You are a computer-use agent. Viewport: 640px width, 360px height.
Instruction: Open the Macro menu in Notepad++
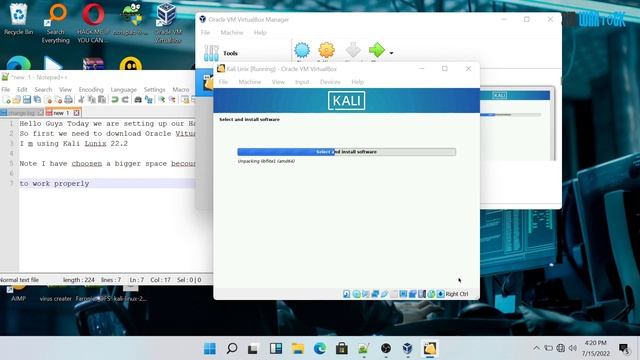(181, 89)
